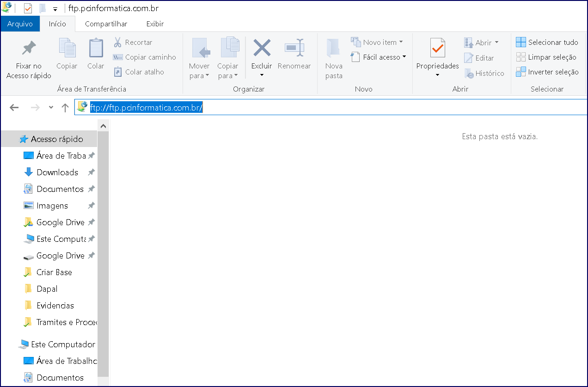Open Área de Trabalho under Este Computador

[x=60, y=361]
